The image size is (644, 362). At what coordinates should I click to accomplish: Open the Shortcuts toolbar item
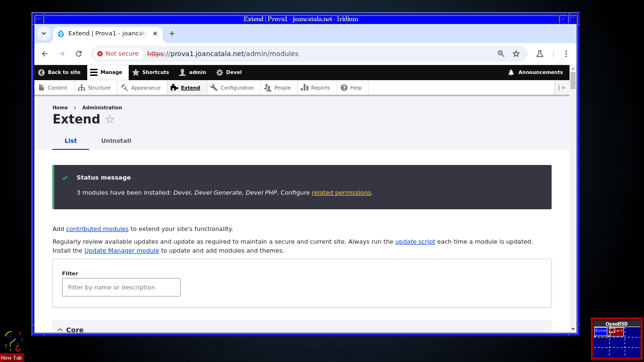150,72
